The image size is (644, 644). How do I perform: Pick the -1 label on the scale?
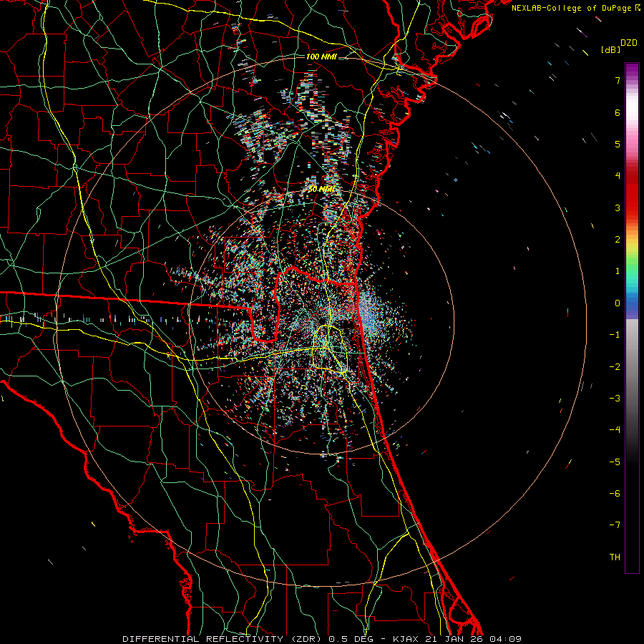615,335
